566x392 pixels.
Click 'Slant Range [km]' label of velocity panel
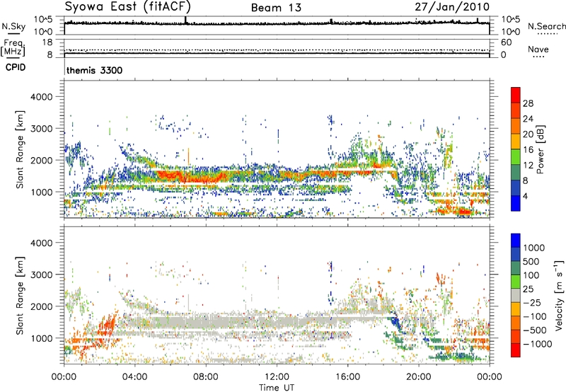tap(20, 295)
